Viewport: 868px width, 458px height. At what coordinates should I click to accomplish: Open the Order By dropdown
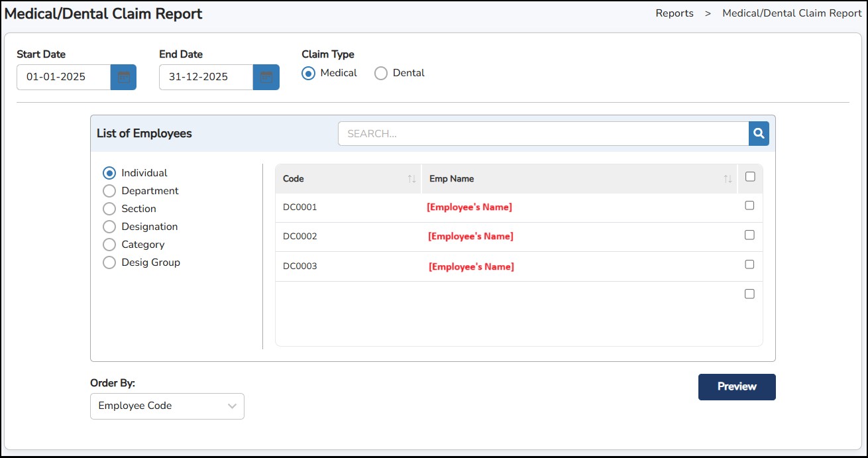pyautogui.click(x=167, y=406)
